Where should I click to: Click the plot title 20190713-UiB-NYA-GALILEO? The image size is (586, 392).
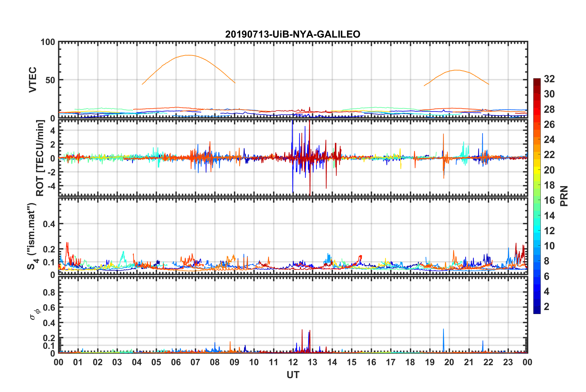point(293,34)
